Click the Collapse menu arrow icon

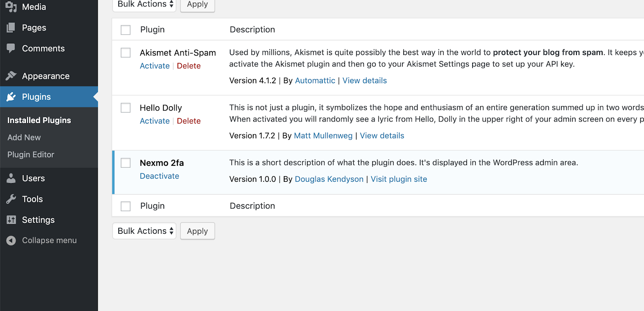point(11,240)
